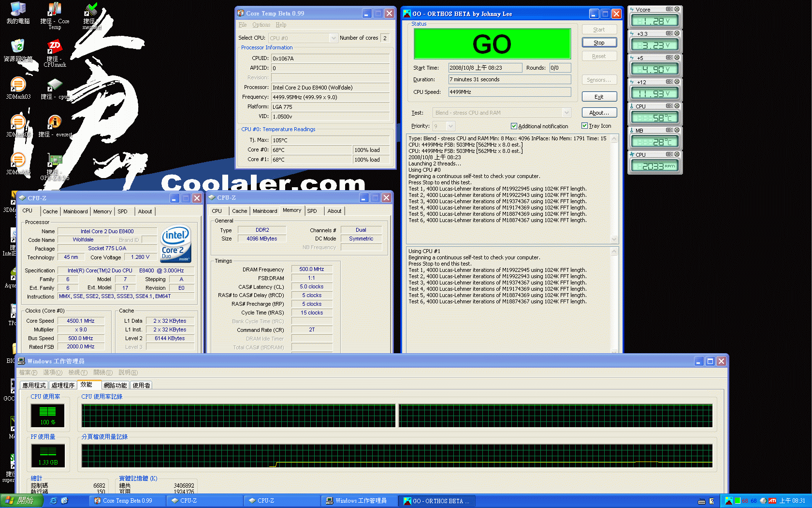The image size is (812, 508).
Task: Click the CPU usage 100% meter
Action: pos(47,416)
